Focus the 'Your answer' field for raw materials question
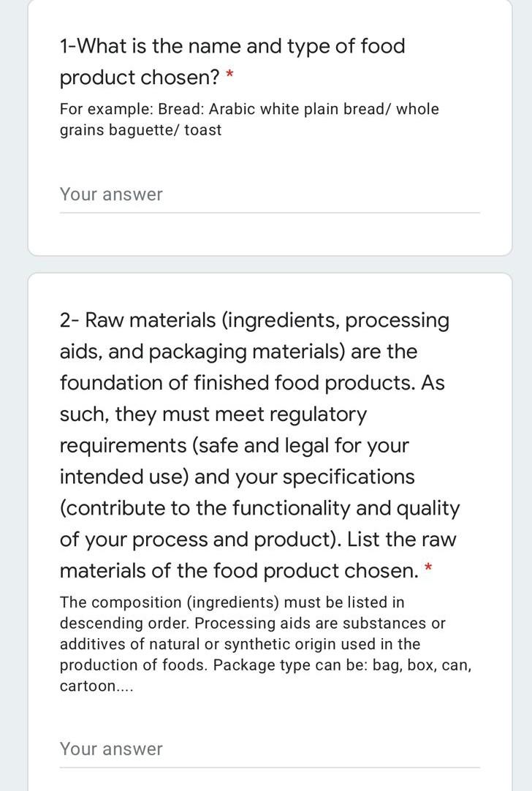This screenshot has width=532, height=791. (x=269, y=750)
